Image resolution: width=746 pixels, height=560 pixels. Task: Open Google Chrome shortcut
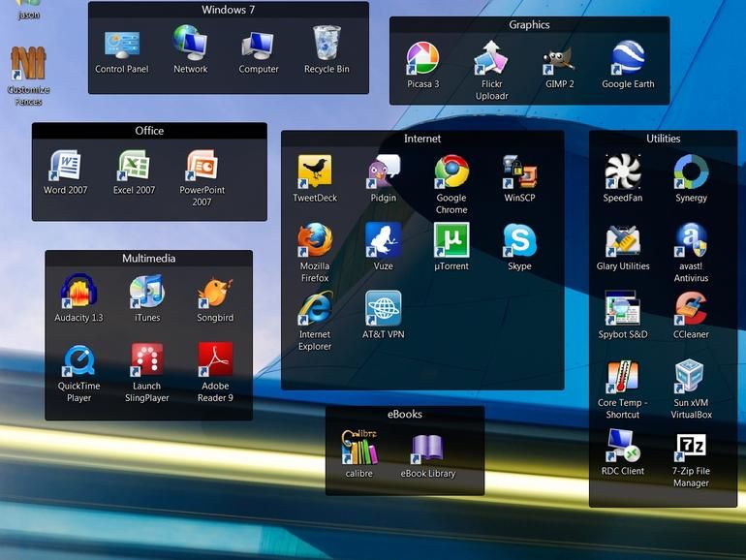click(x=451, y=172)
